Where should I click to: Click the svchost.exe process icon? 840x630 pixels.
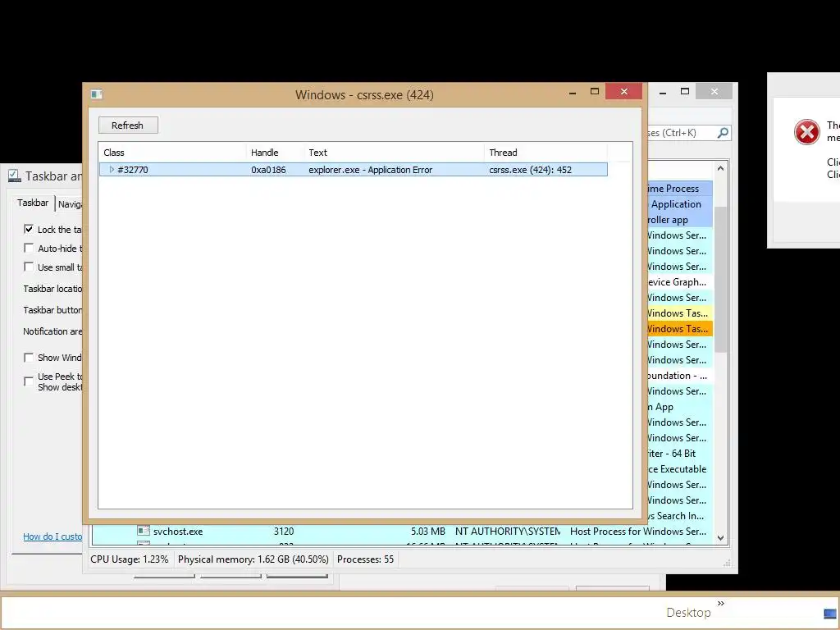coord(143,531)
